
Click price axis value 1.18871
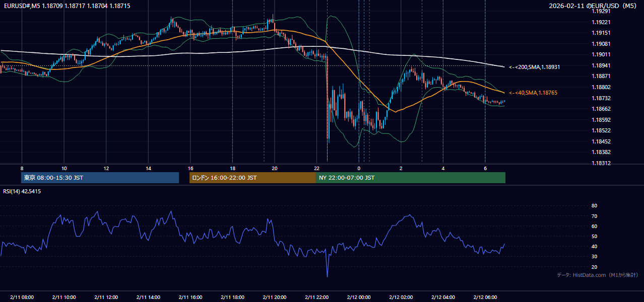coord(601,76)
